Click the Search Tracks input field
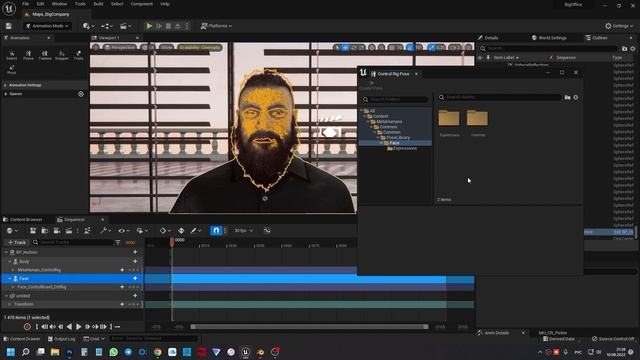This screenshot has width=640, height=360. pos(73,242)
